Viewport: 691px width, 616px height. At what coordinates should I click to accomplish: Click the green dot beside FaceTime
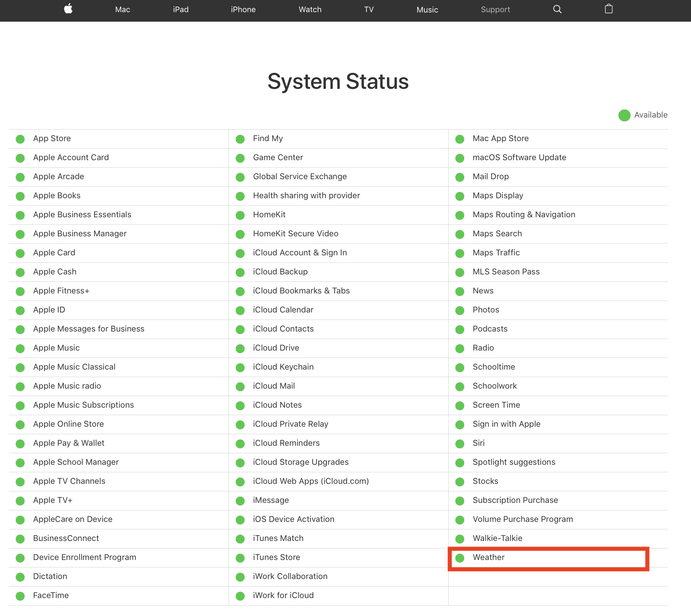point(20,596)
